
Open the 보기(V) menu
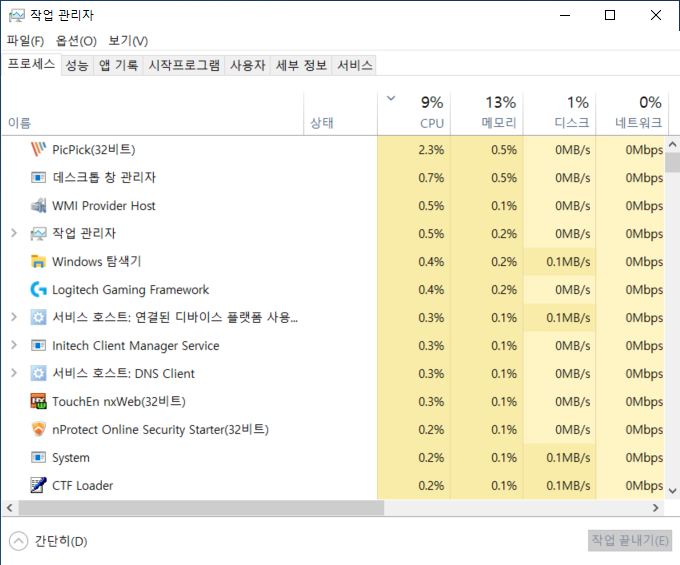click(x=128, y=41)
